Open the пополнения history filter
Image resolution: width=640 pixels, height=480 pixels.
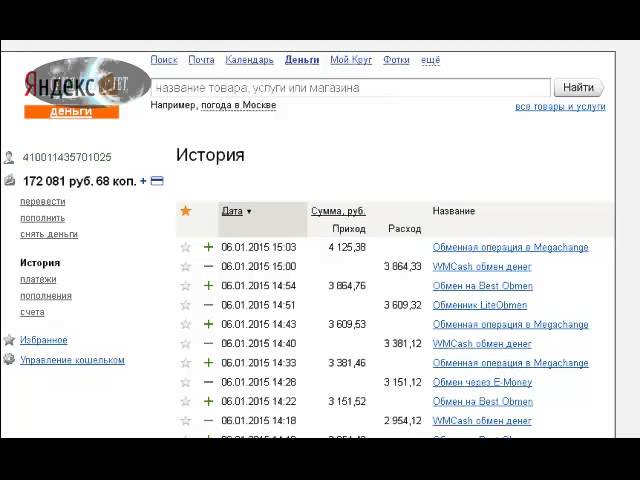pyautogui.click(x=46, y=296)
